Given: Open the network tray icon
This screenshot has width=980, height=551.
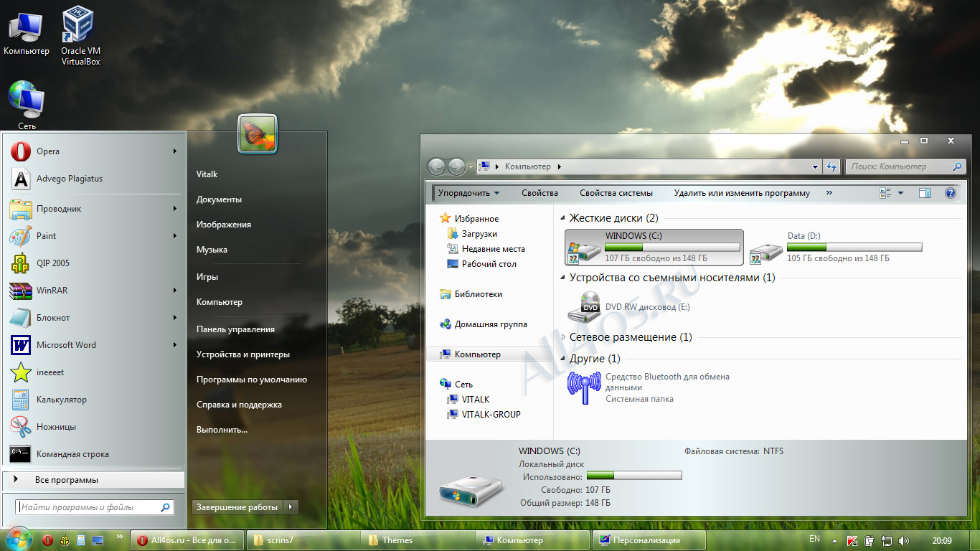Looking at the screenshot, I should (887, 540).
